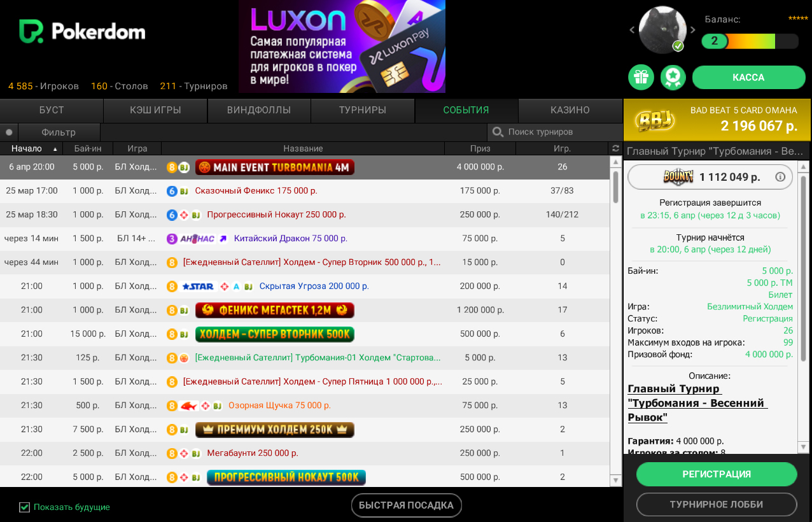Screen dimensions: 812x522
Task: Click the tournament search input field
Action: pyautogui.click(x=560, y=132)
